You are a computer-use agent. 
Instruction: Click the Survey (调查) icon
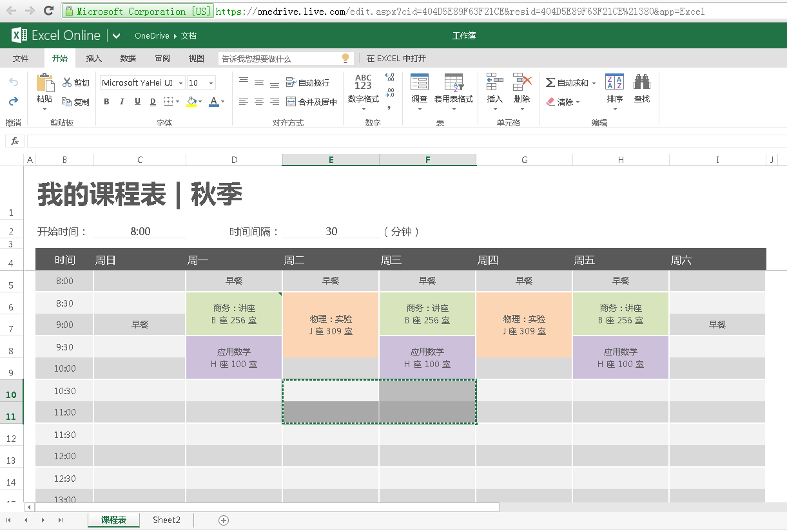[420, 82]
